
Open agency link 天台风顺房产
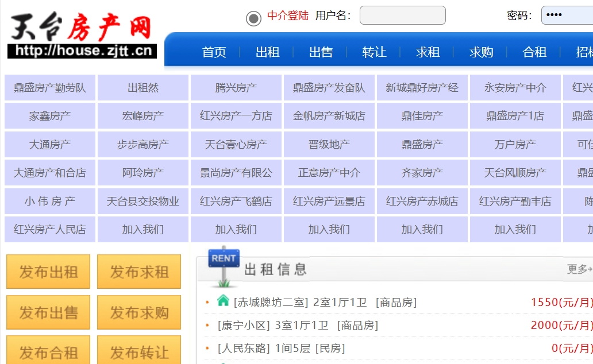point(515,173)
